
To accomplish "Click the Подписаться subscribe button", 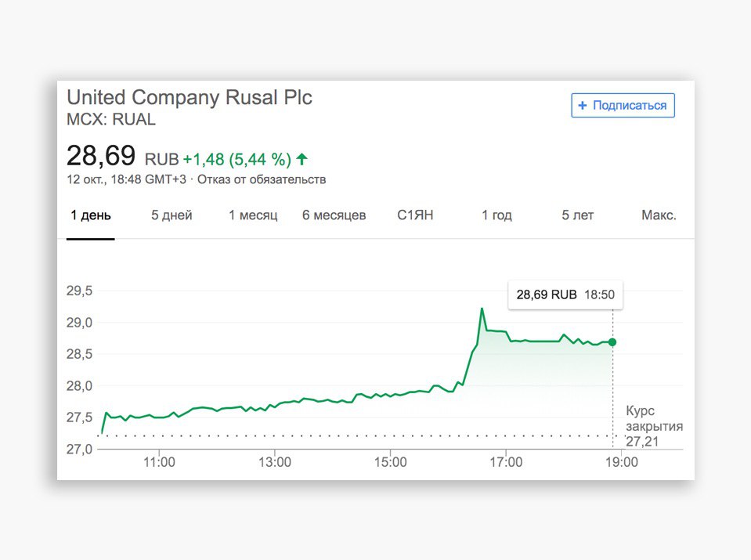I will 623,105.
